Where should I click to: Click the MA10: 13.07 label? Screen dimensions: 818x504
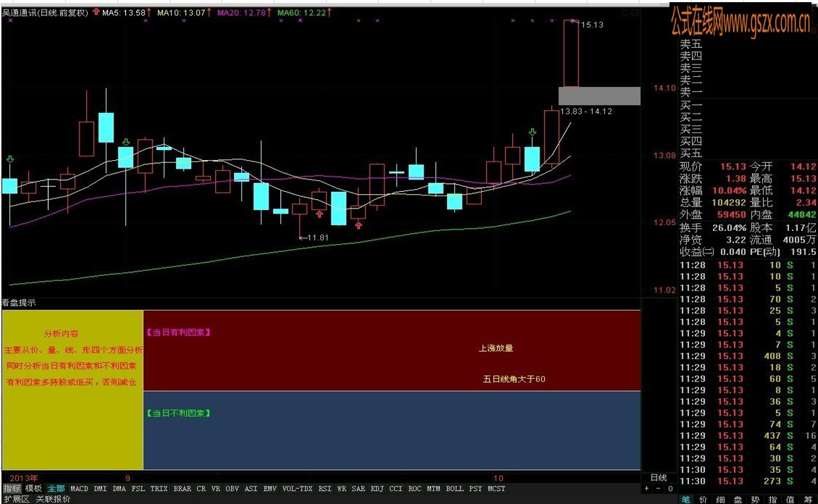coord(181,12)
